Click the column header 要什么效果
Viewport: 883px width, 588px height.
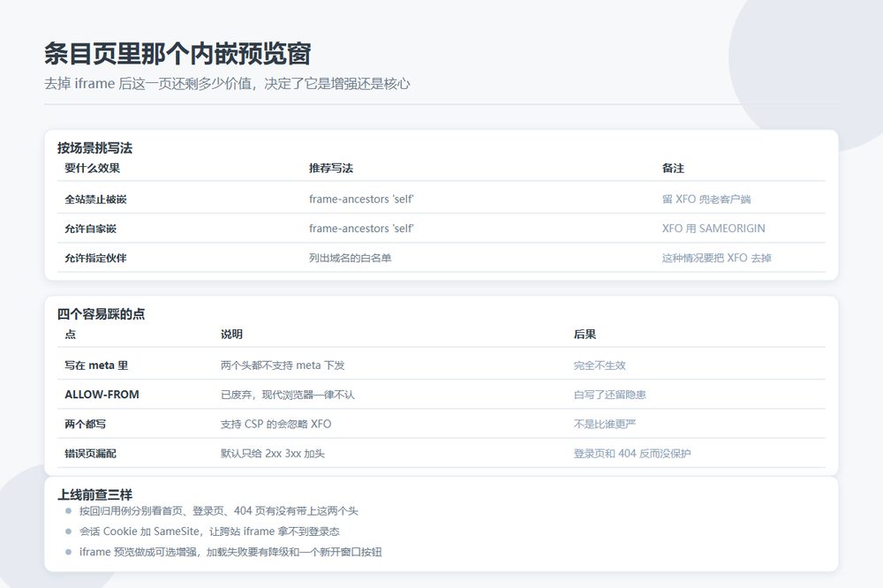[x=93, y=168]
